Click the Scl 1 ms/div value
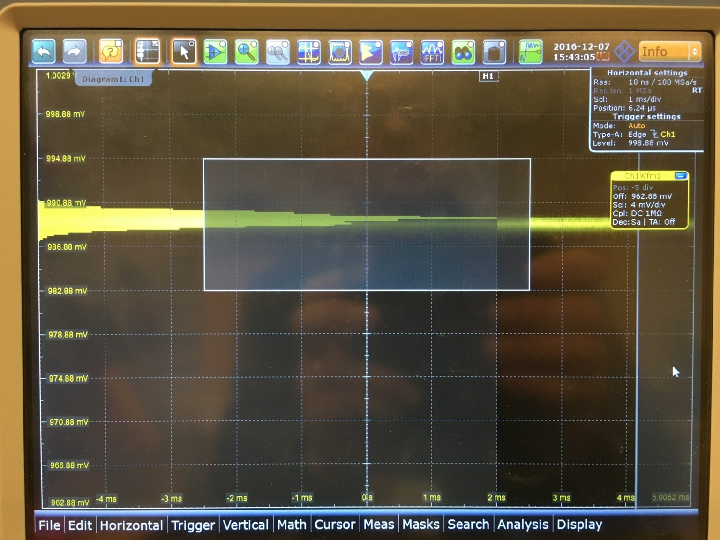The width and height of the screenshot is (720, 540). click(645, 99)
